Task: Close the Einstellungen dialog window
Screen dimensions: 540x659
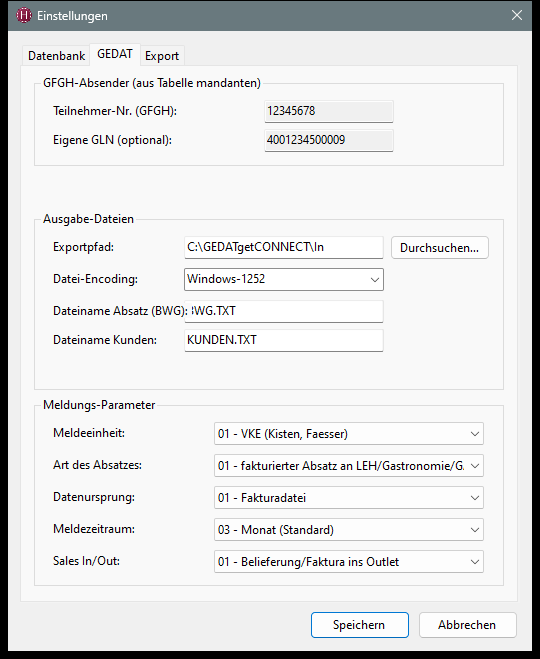Action: coord(516,16)
